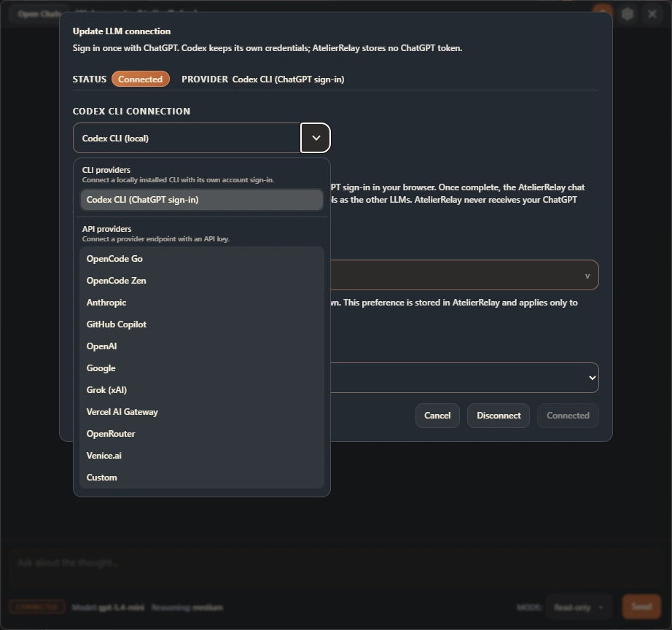Click provider text 'Codex CLI (ChatGPT sign-in)' in status row
Image resolution: width=672 pixels, height=630 pixels.
point(288,79)
